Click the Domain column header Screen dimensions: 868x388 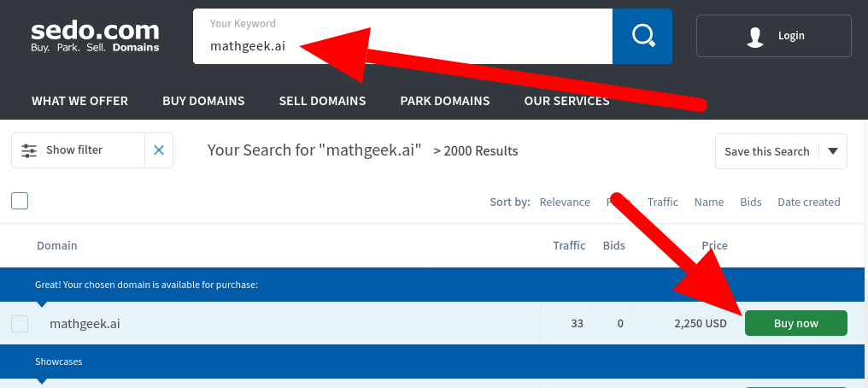click(x=57, y=245)
